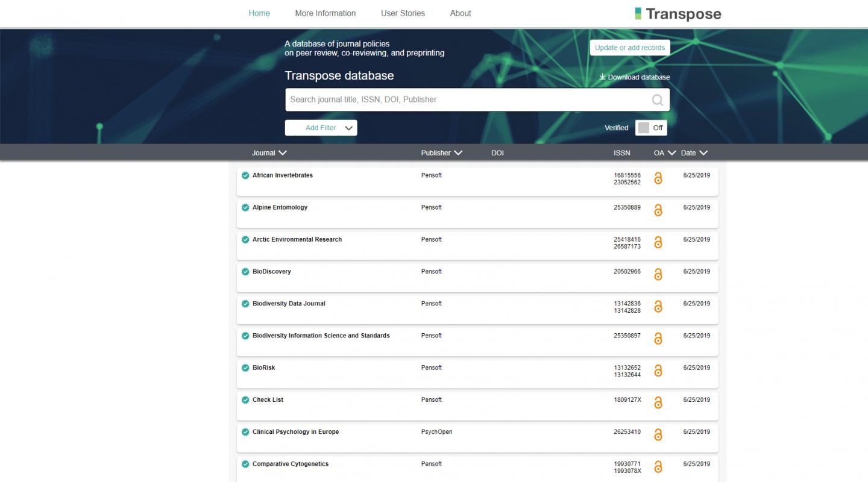Enable the Verified filter toggle
This screenshot has height=482, width=868.
coord(643,128)
